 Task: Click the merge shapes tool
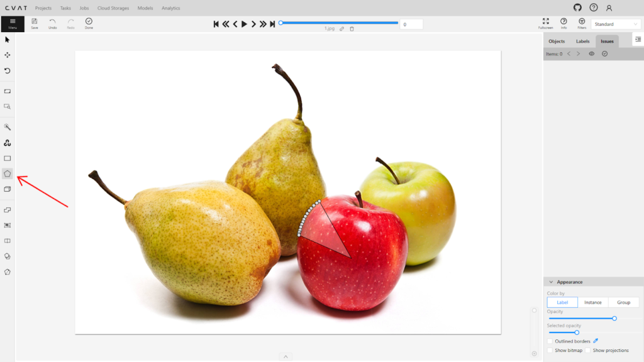(8, 210)
